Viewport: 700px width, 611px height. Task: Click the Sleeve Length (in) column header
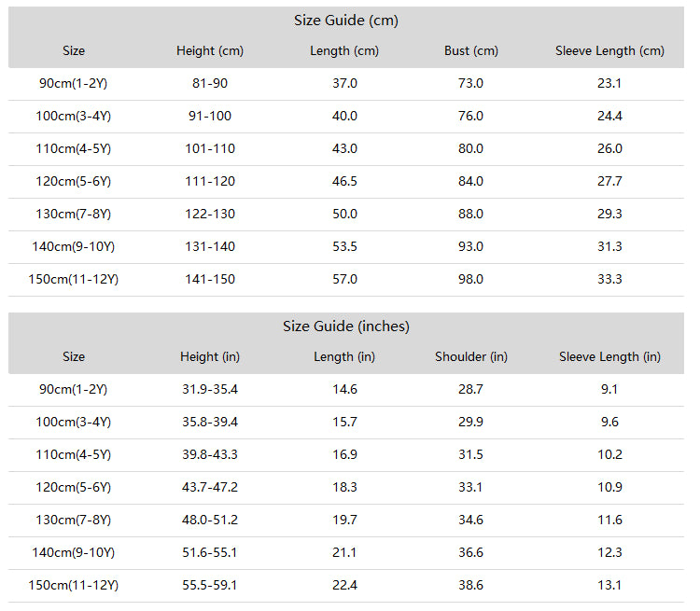(x=609, y=356)
